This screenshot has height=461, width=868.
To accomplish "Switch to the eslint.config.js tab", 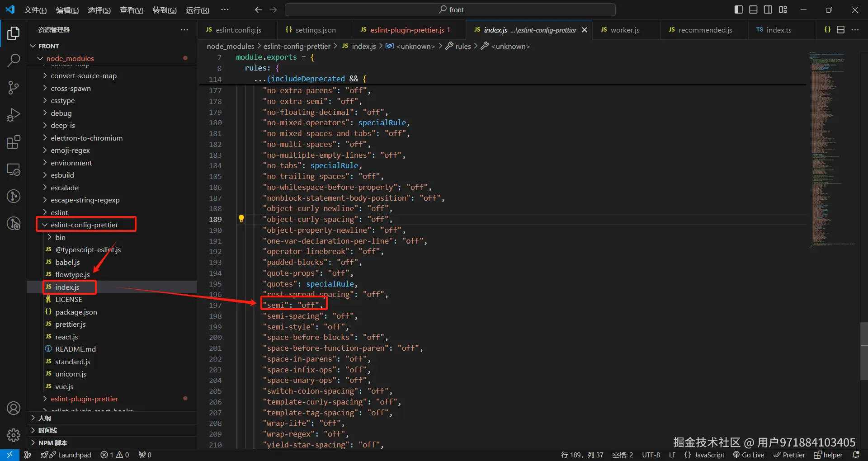I will tap(237, 30).
